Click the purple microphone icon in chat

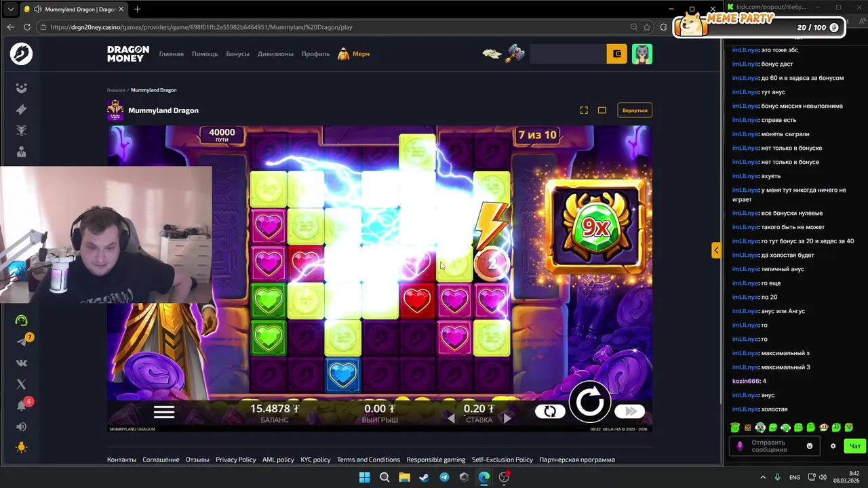click(740, 446)
